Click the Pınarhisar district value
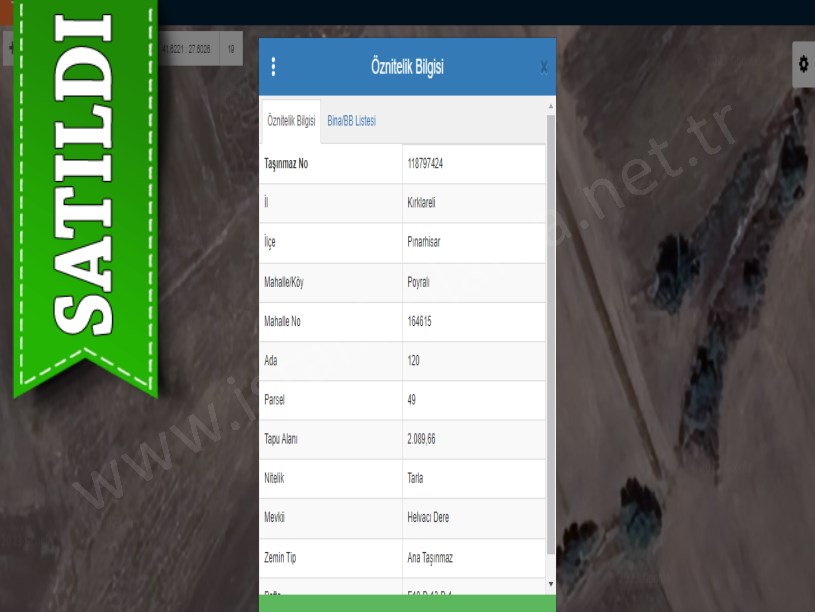Viewport: 815px width, 612px height. [423, 243]
